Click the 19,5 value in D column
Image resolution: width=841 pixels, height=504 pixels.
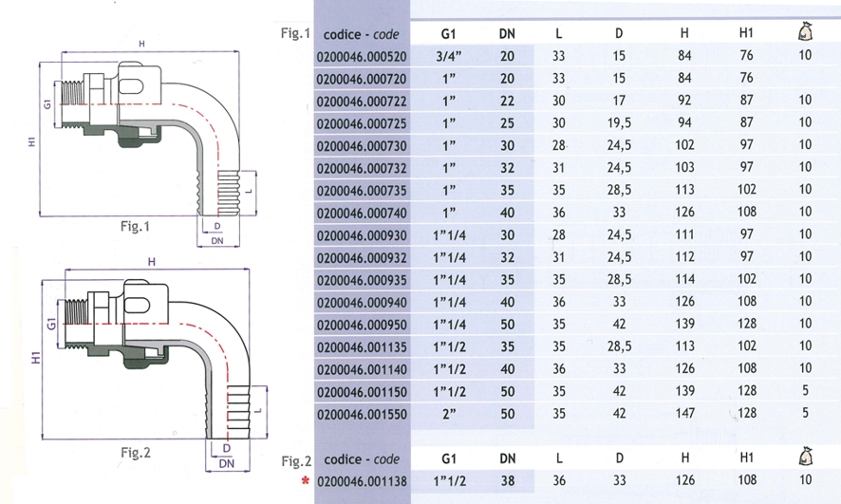[619, 122]
